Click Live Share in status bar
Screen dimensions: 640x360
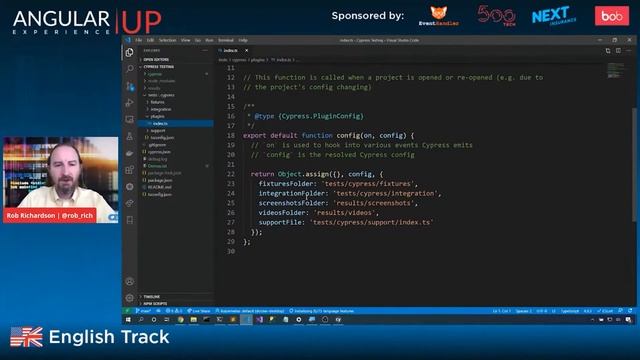click(x=199, y=311)
